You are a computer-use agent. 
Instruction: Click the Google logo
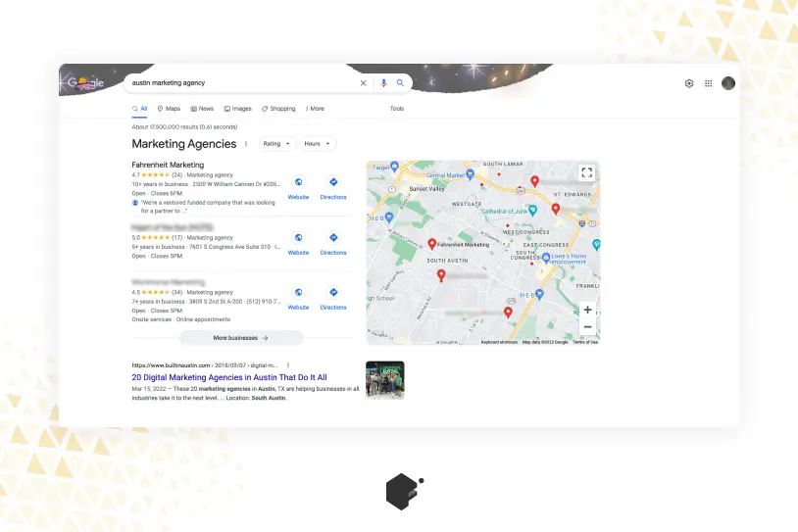(86, 82)
